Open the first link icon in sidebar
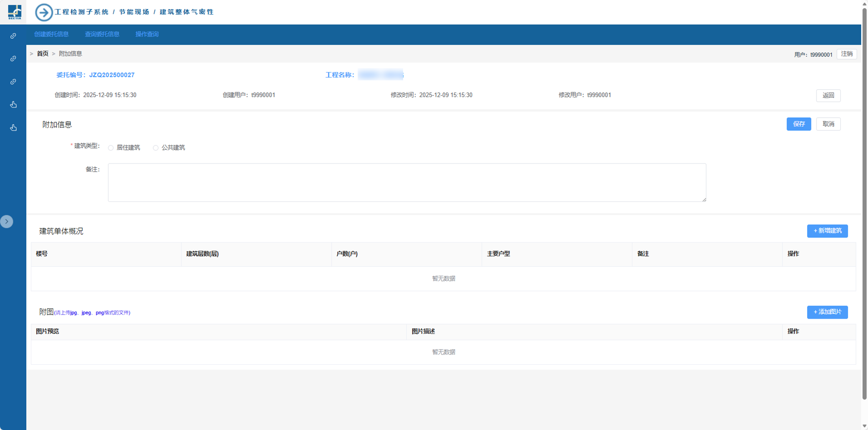 [13, 36]
